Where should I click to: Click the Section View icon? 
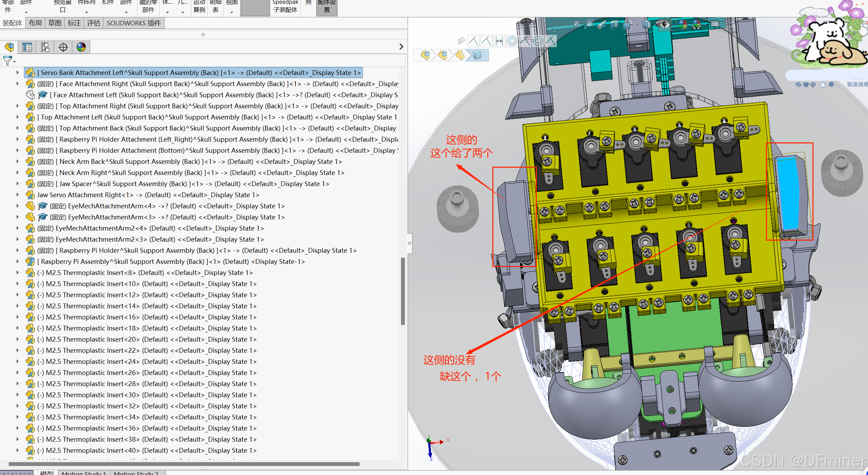pyautogui.click(x=615, y=24)
